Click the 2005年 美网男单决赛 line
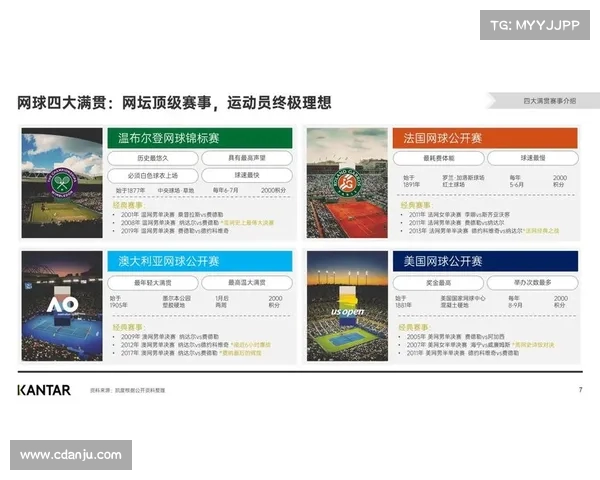The width and height of the screenshot is (600, 480). pos(455,337)
